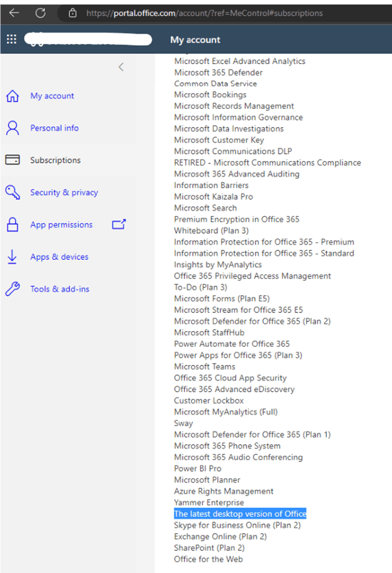
Task: Open Security & privacy navigation item
Action: [64, 192]
